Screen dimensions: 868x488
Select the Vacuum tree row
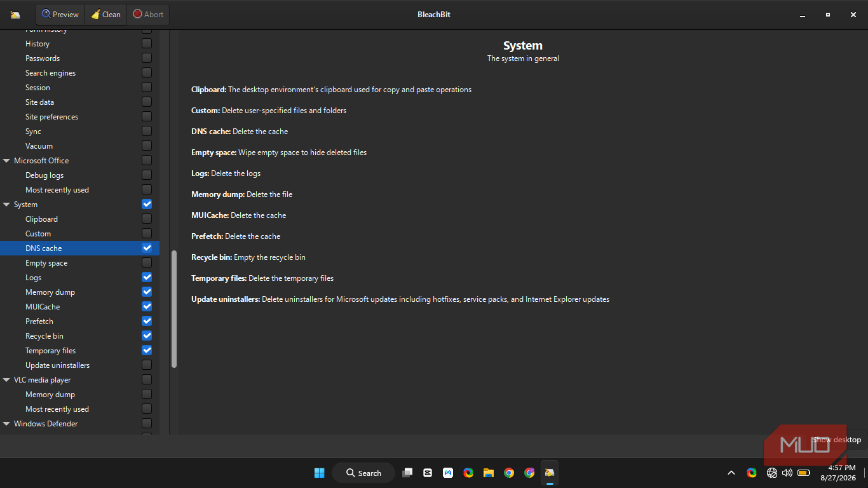click(79, 146)
